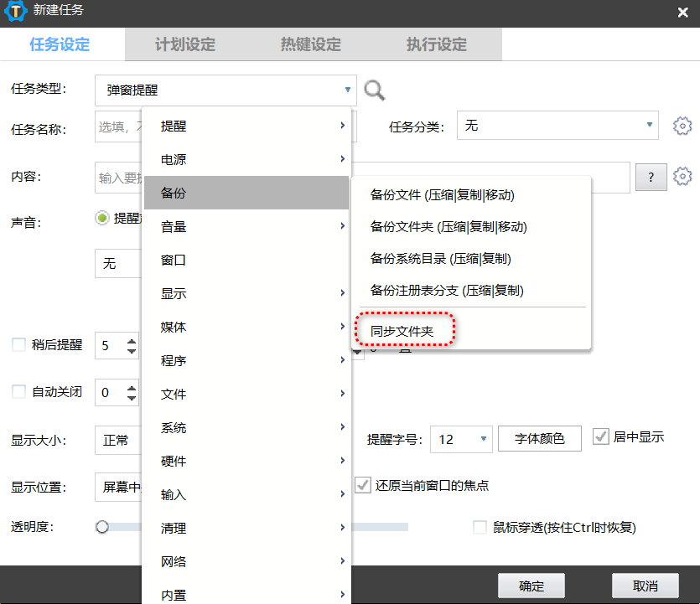This screenshot has height=604, width=700.
Task: Enable the 自动关闭 checkbox
Action: point(18,391)
